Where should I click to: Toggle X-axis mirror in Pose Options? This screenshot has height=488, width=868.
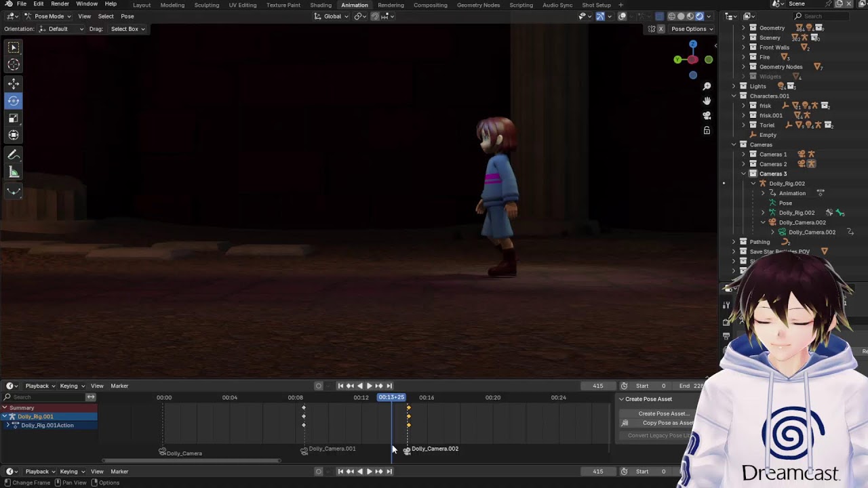point(661,29)
